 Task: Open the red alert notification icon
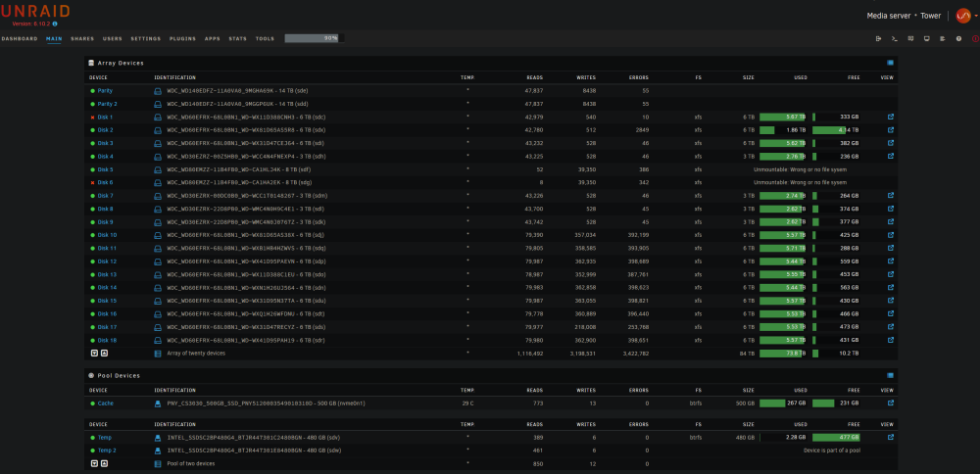[975, 39]
